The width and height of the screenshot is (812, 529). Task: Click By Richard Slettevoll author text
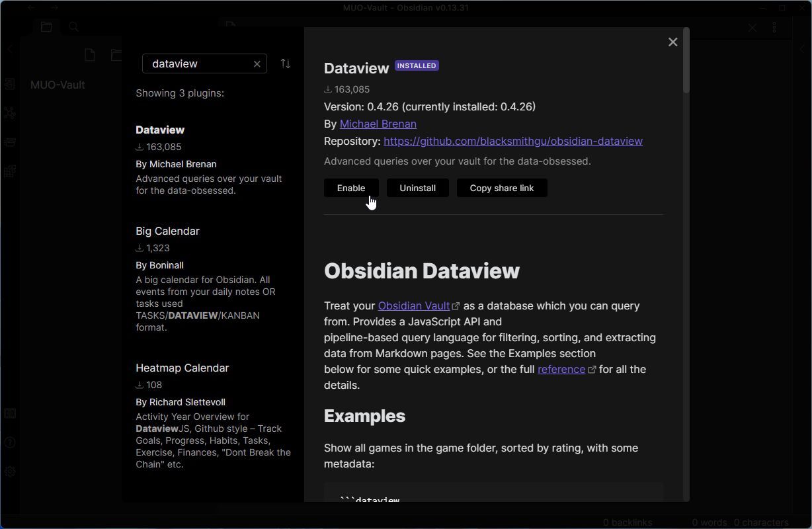(181, 402)
